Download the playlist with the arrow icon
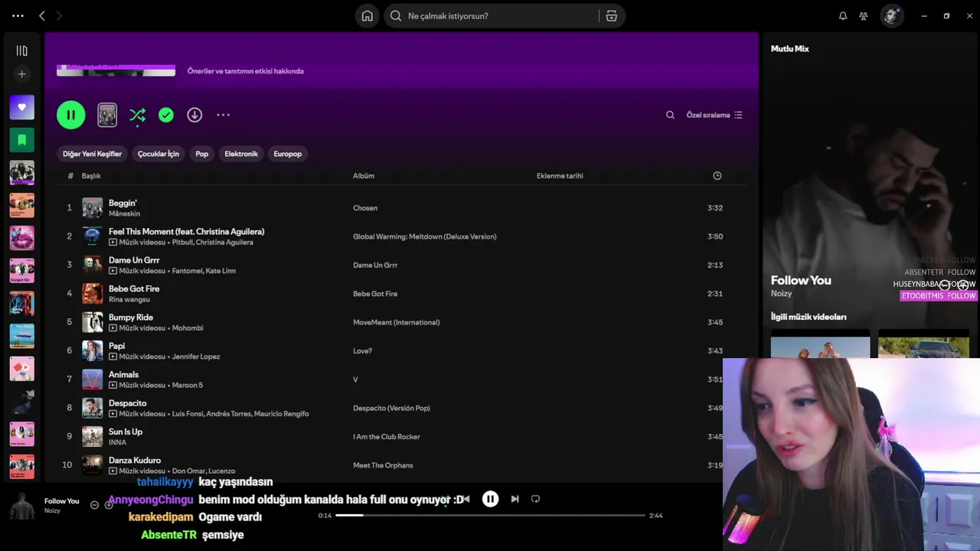 click(x=194, y=115)
